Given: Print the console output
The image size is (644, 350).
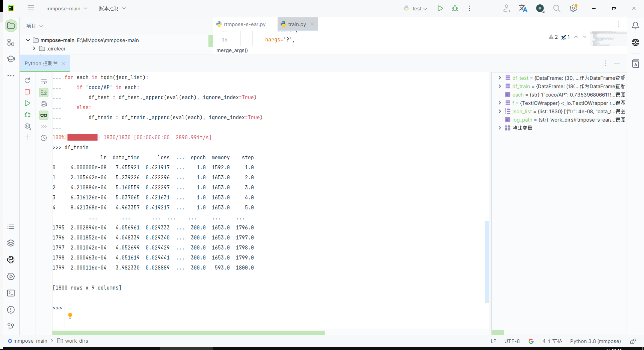Looking at the screenshot, I should tap(44, 104).
